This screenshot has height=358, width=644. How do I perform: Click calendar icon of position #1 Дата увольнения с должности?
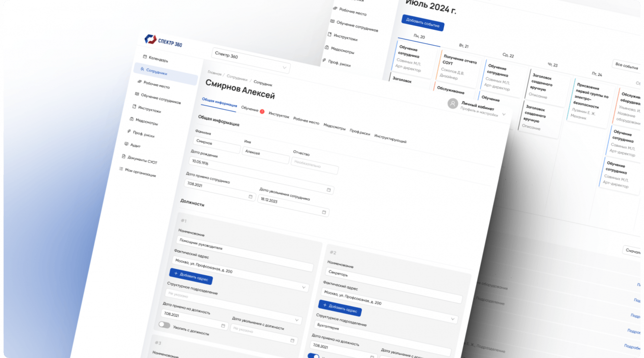pyautogui.click(x=292, y=340)
